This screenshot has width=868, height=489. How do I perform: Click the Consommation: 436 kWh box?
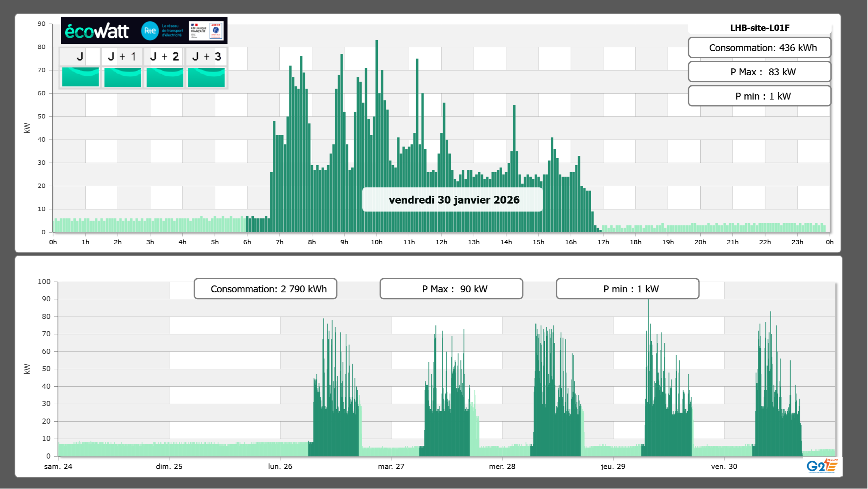759,48
